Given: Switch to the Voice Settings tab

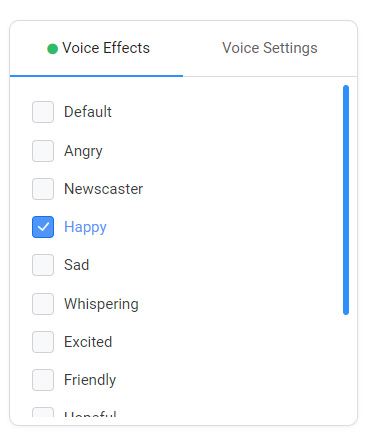Looking at the screenshot, I should [x=270, y=48].
